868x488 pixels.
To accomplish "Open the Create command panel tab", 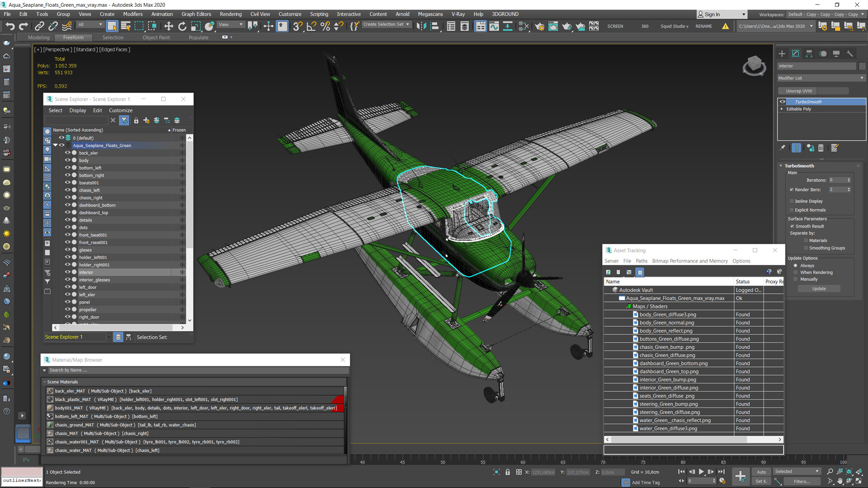I will click(x=782, y=54).
